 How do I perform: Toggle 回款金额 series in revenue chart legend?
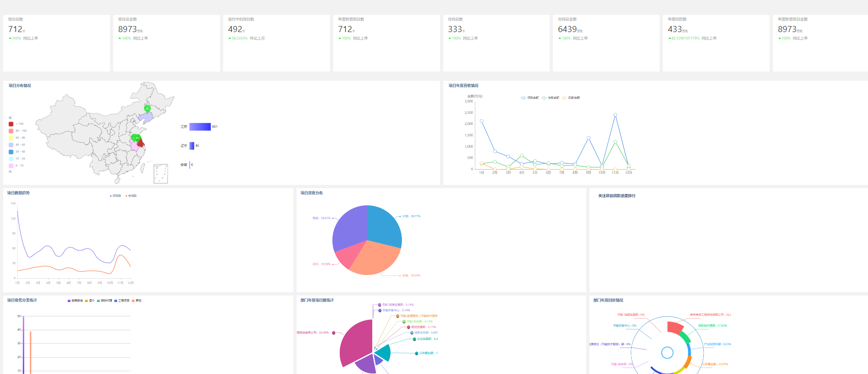click(x=570, y=98)
